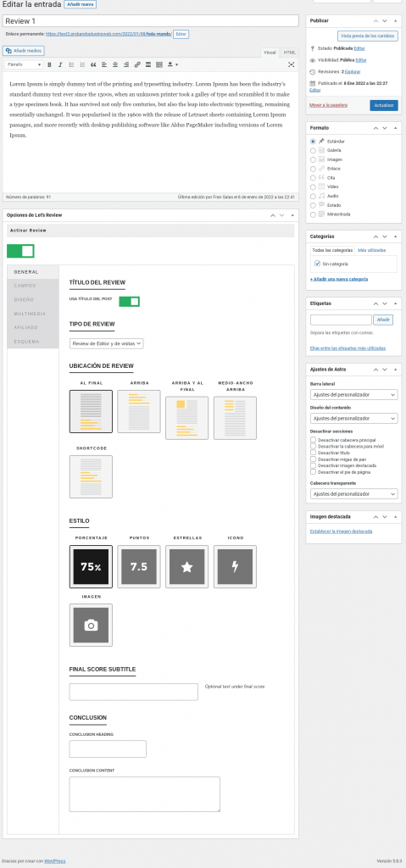Viewport: 406px width, 868px height.
Task: Select the Audio post format
Action: click(x=314, y=196)
